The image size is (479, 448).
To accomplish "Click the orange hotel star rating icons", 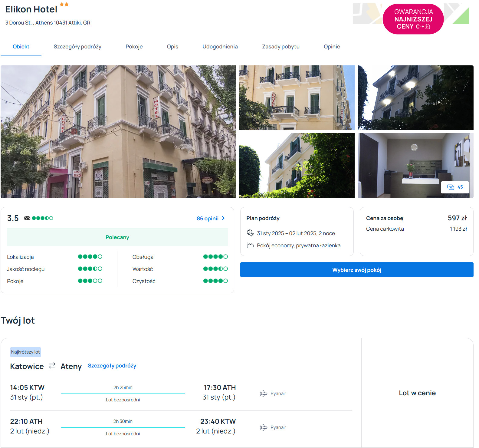I will [x=64, y=5].
